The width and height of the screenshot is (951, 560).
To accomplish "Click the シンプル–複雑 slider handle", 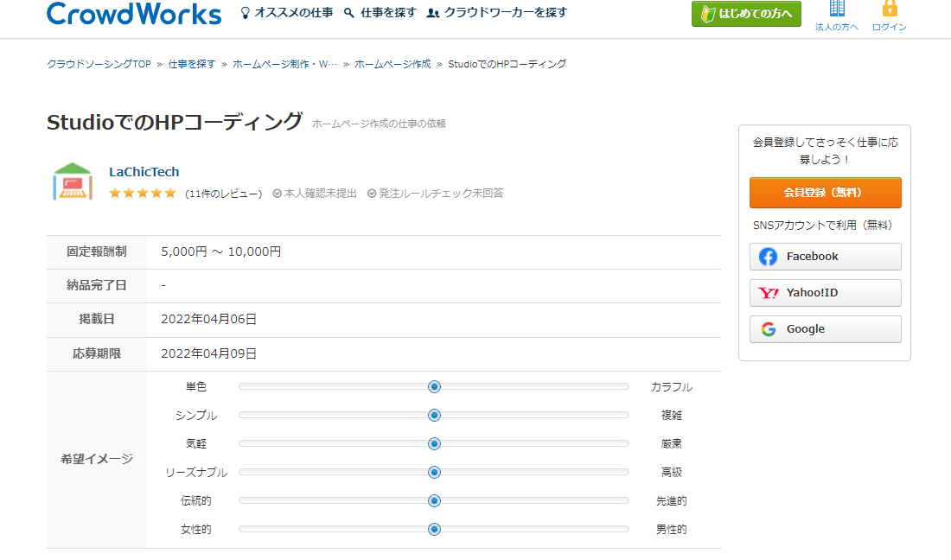I will click(434, 415).
